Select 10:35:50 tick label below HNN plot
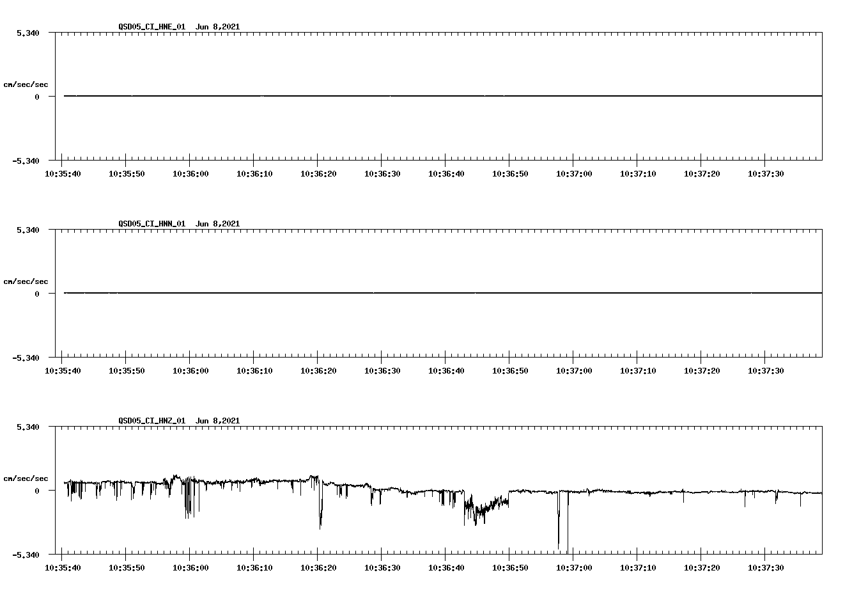The width and height of the screenshot is (868, 591). 127,371
